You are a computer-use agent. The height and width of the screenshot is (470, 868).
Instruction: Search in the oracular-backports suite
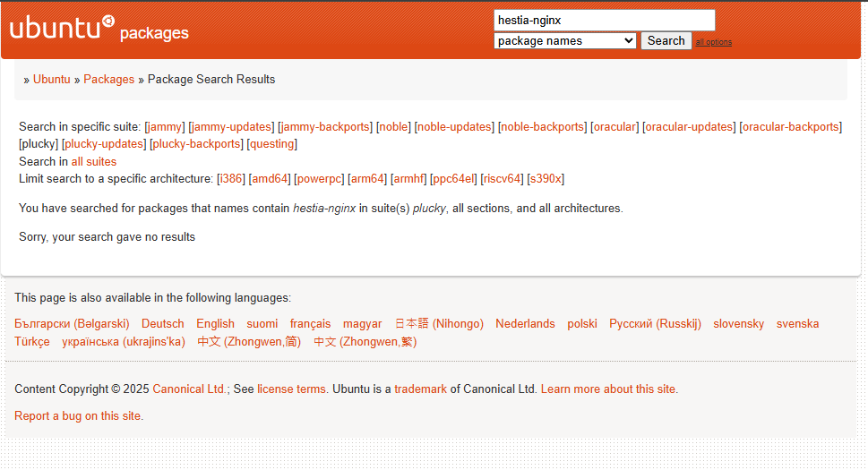[790, 126]
